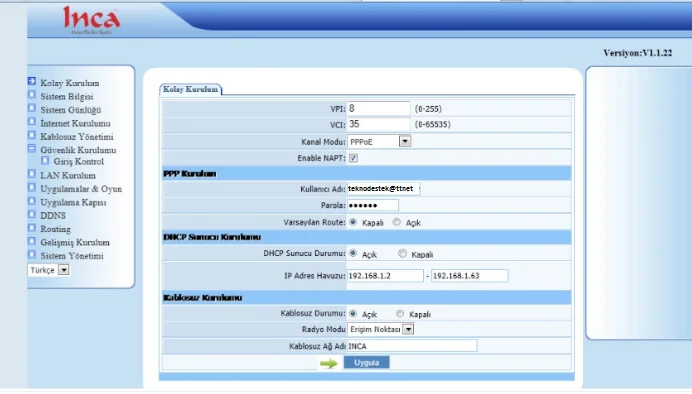Open DDNS settings link
Screen dimensions: 692x394
coord(53,216)
